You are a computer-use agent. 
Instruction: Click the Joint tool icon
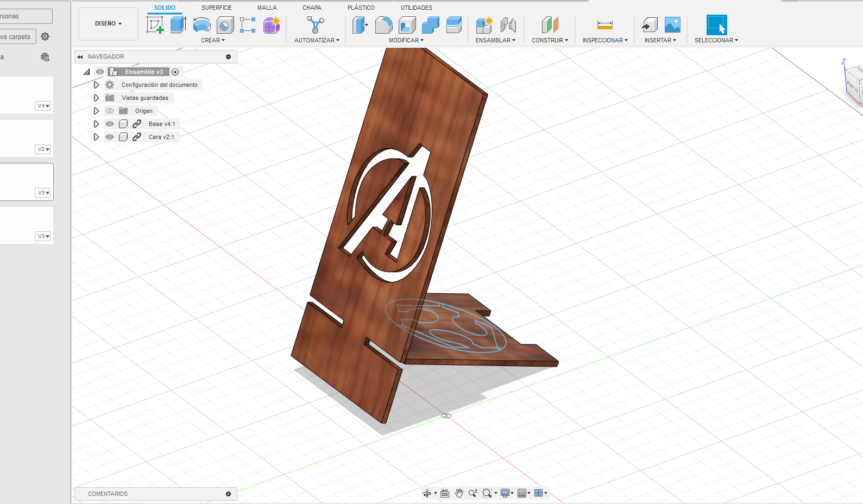click(508, 25)
